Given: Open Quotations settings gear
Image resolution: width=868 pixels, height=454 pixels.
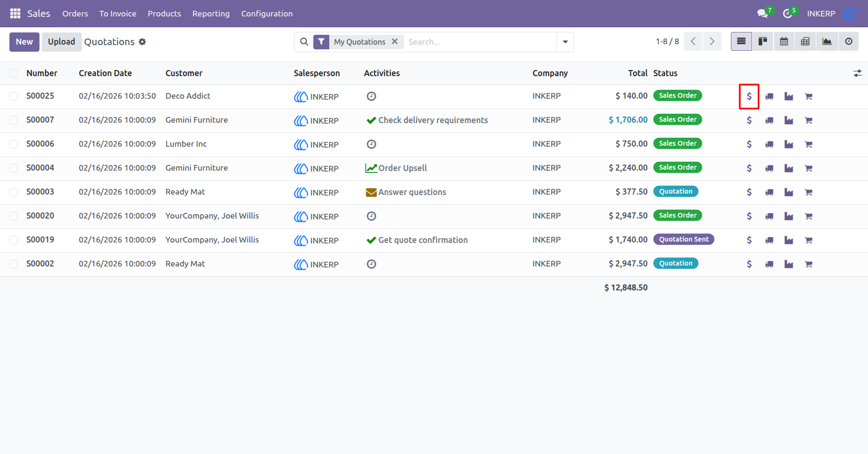Looking at the screenshot, I should click(142, 42).
